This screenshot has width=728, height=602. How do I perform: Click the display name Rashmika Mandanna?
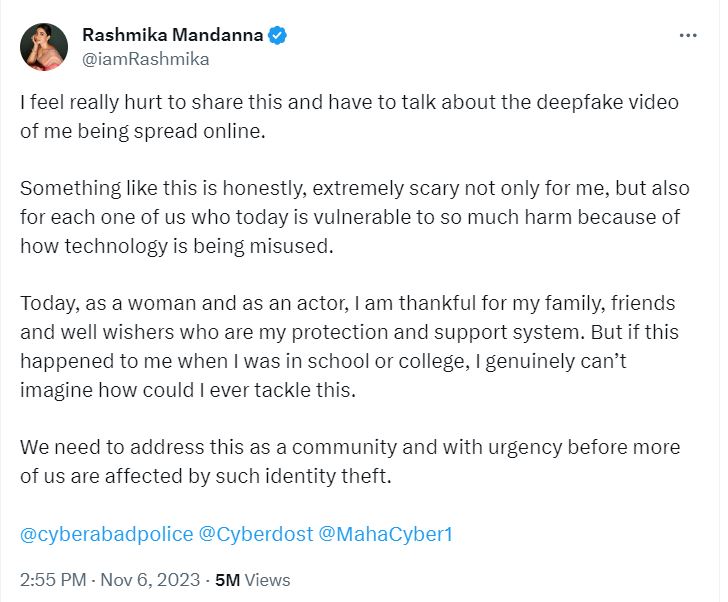tap(172, 36)
